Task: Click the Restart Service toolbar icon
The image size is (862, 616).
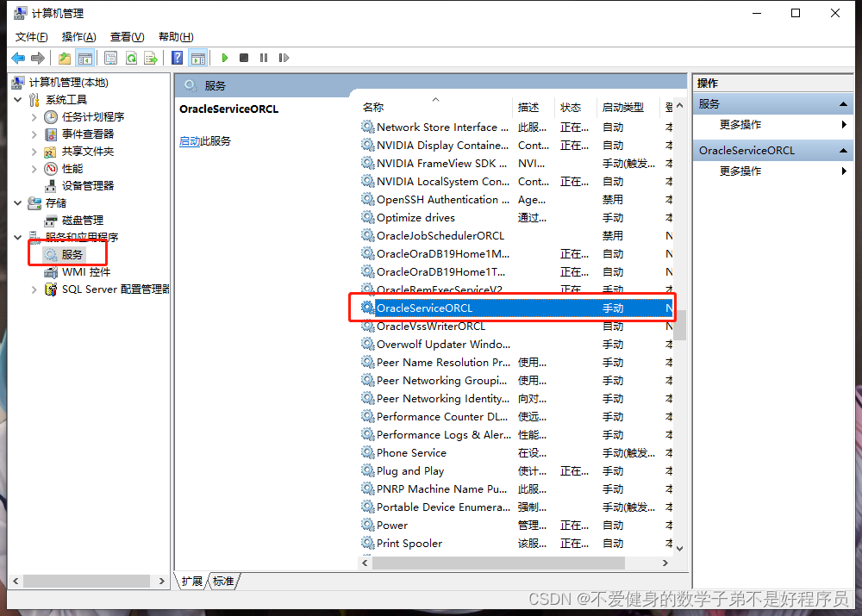Action: click(284, 58)
